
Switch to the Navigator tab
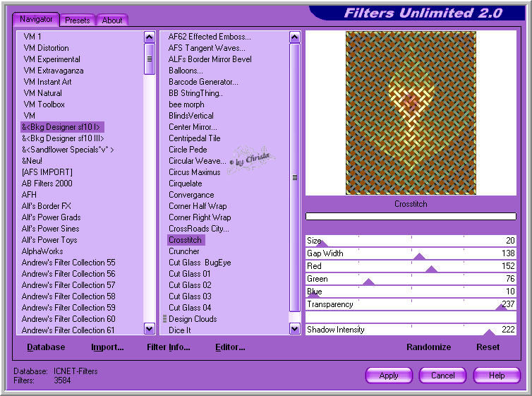pos(36,19)
